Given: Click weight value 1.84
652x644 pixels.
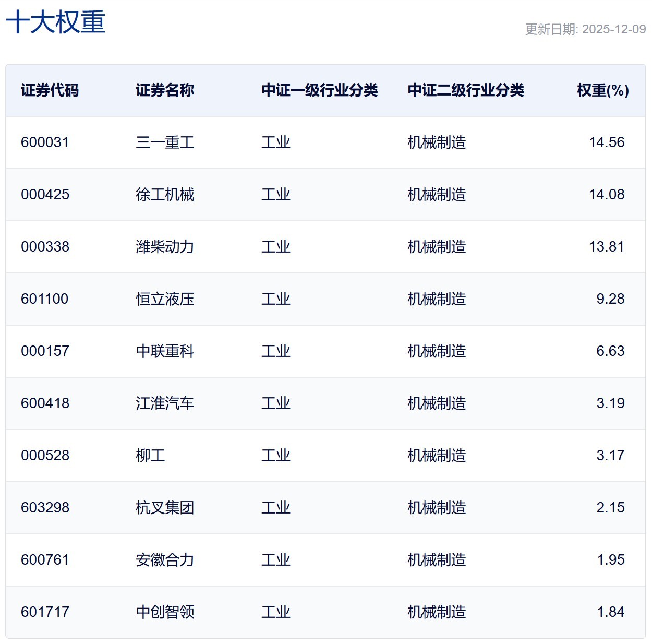Looking at the screenshot, I should (x=610, y=612).
